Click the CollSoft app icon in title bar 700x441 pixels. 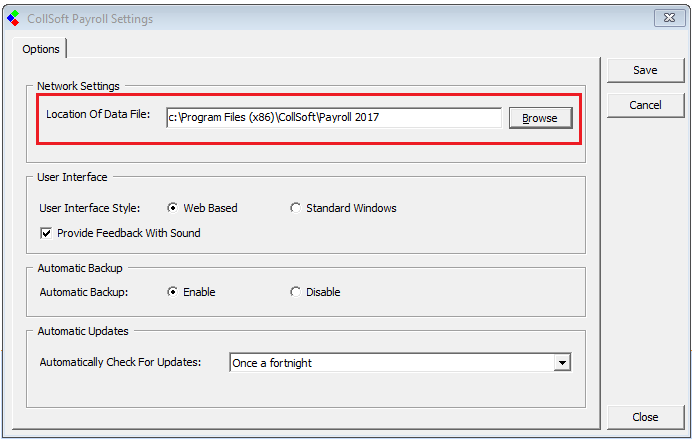pyautogui.click(x=12, y=19)
